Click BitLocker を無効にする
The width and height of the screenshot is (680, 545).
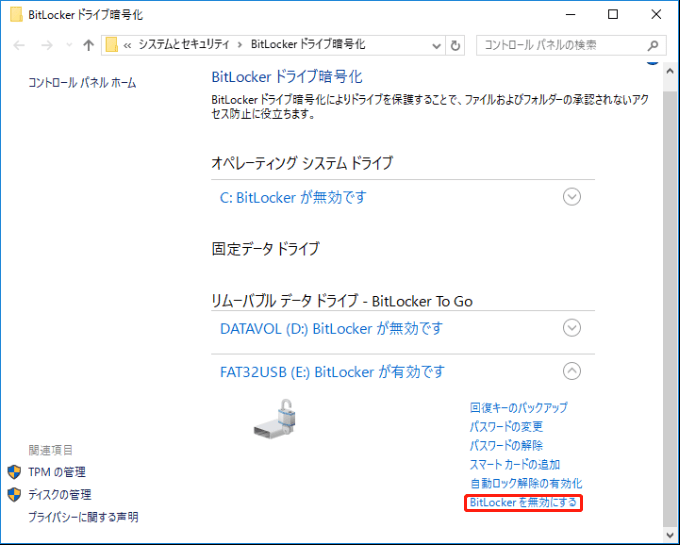tap(523, 503)
